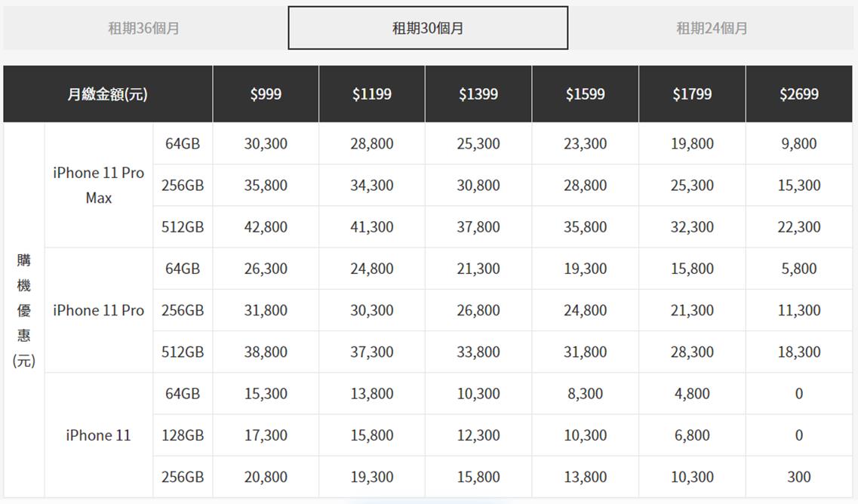
Task: Click the 128GB storage cell for iPhone 11
Action: pos(183,435)
